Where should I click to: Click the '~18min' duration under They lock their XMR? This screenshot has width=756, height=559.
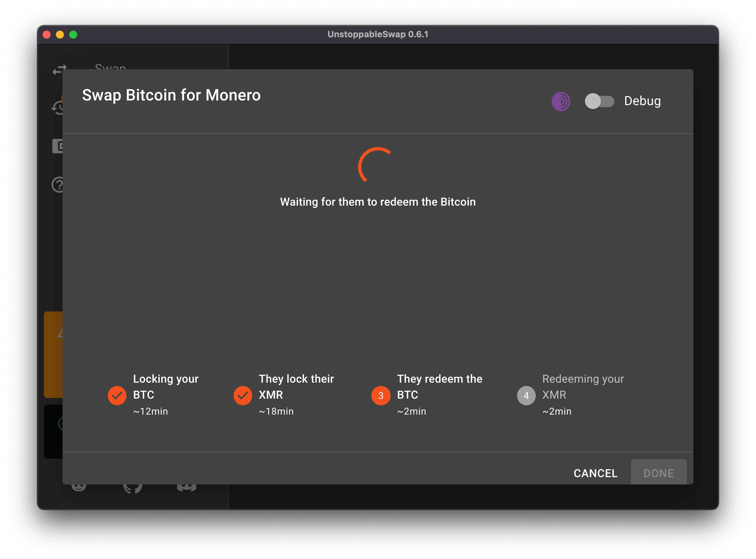pos(276,411)
